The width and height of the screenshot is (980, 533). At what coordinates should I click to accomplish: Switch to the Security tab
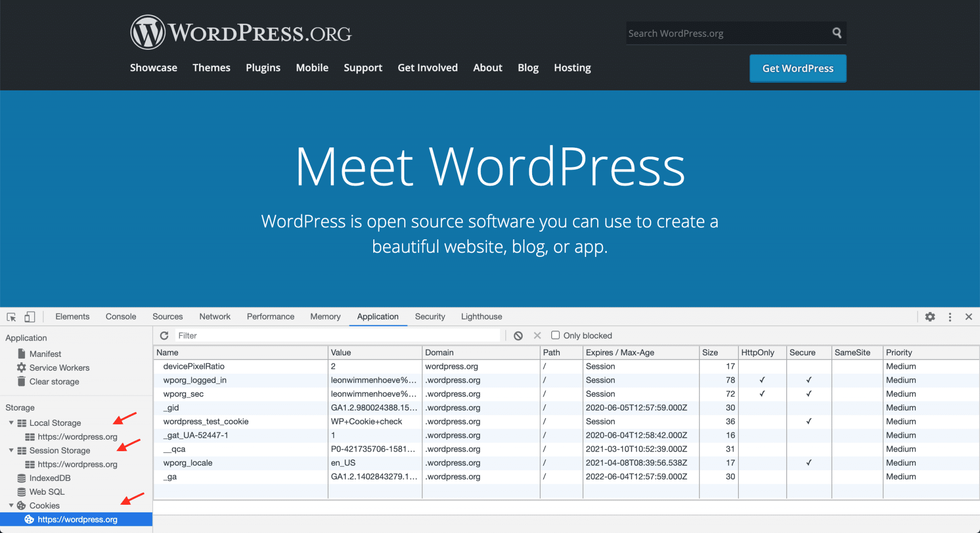pyautogui.click(x=430, y=317)
